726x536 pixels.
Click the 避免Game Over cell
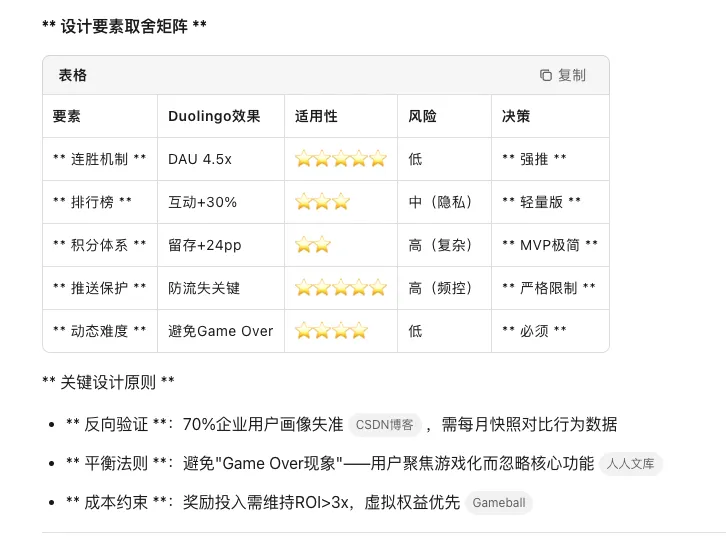click(221, 331)
